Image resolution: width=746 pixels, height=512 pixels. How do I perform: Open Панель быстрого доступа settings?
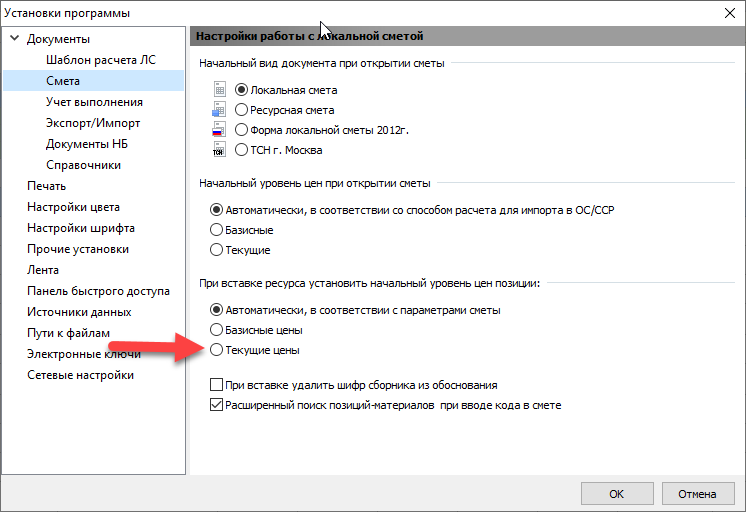pyautogui.click(x=98, y=291)
